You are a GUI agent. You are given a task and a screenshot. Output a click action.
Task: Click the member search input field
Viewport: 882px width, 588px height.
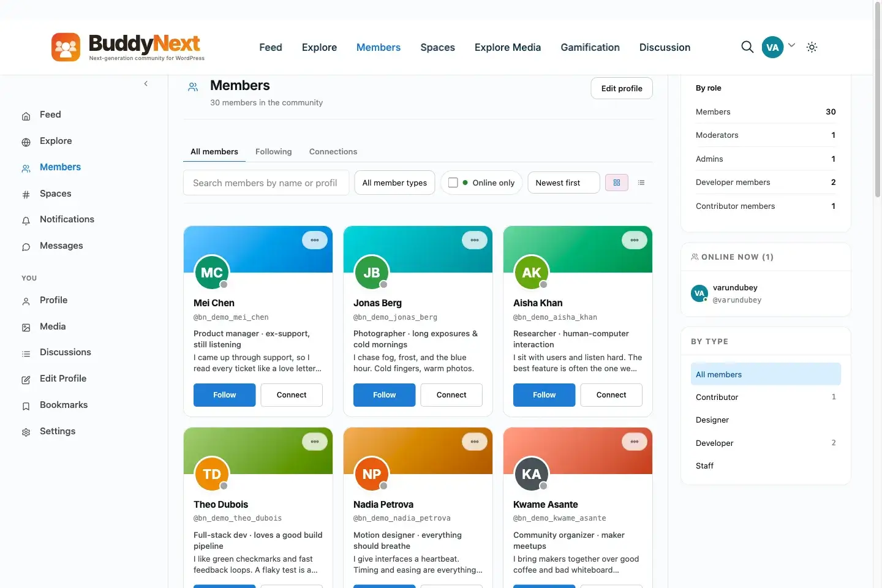coord(266,183)
